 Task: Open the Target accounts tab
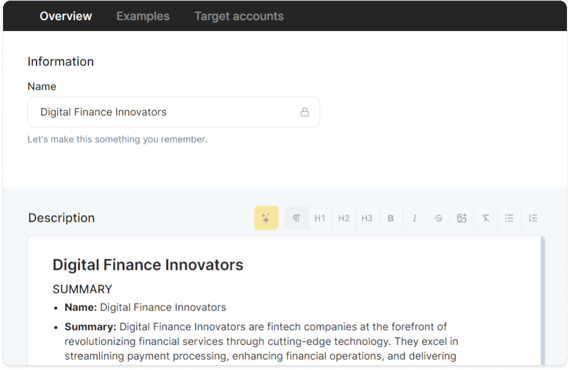pyautogui.click(x=239, y=16)
